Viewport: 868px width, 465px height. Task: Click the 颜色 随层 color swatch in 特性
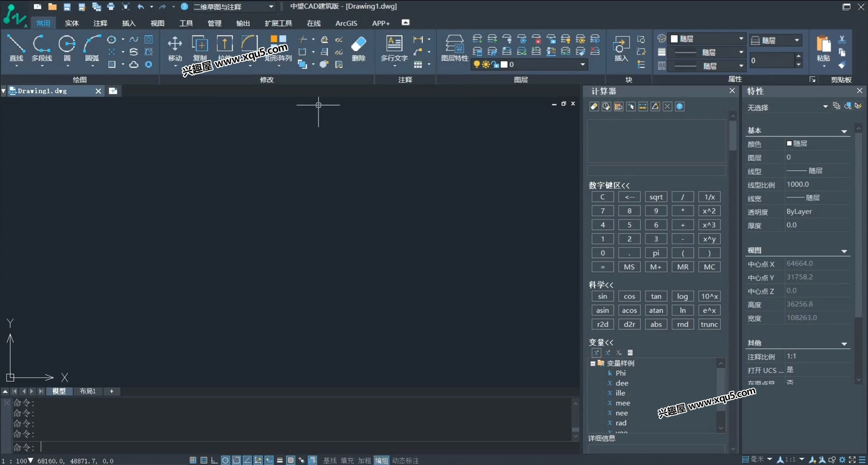789,143
